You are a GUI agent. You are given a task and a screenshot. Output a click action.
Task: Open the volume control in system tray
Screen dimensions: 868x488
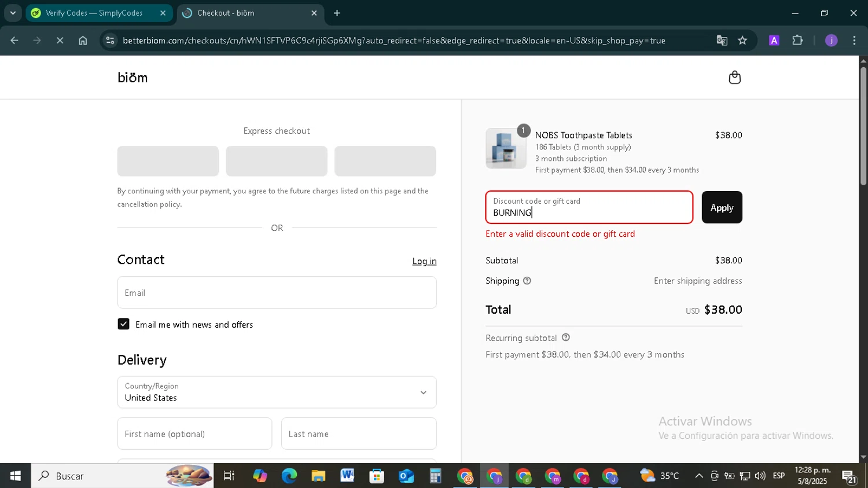(760, 476)
